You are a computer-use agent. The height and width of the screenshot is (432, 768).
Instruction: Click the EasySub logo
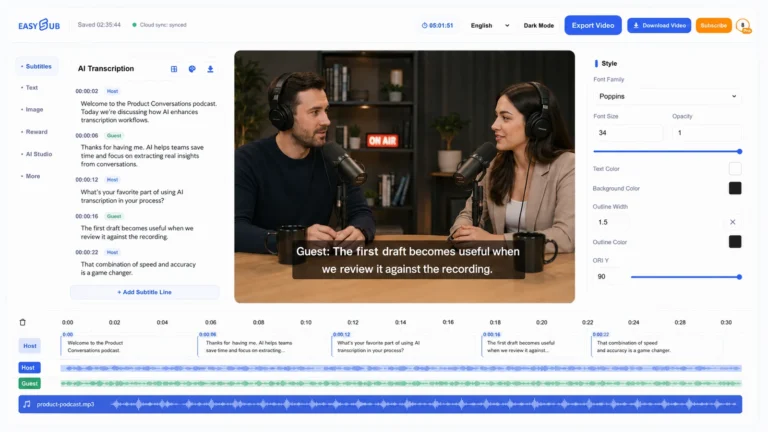[39, 25]
